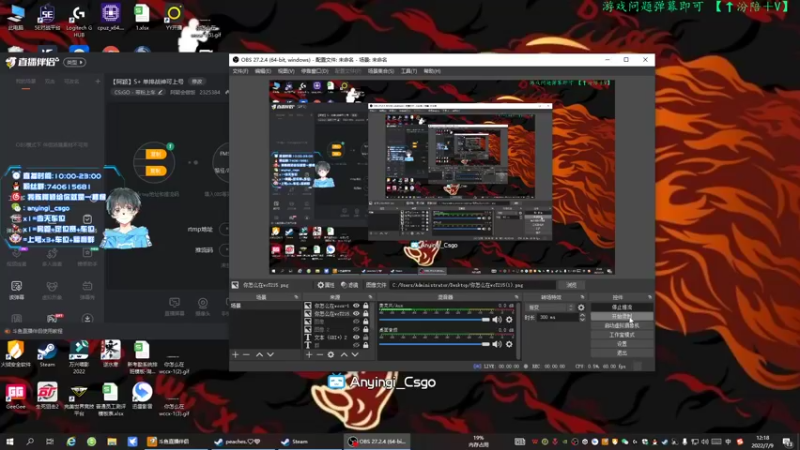Click the 启动虚拟摄像机 button
800x450 pixels.
pos(621,326)
